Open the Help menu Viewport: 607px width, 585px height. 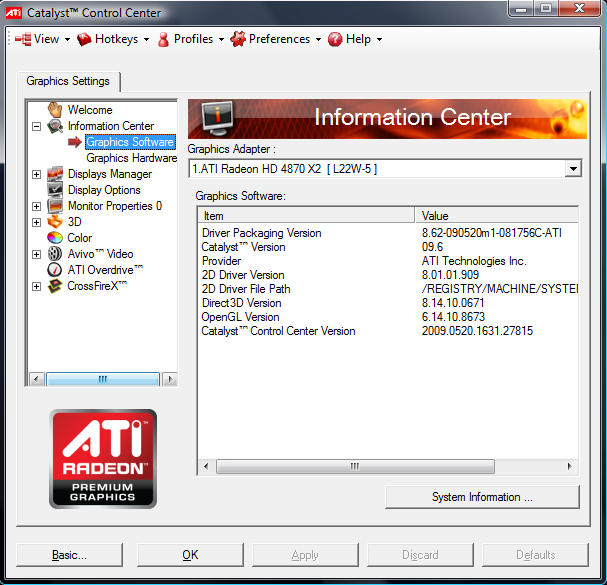click(355, 39)
